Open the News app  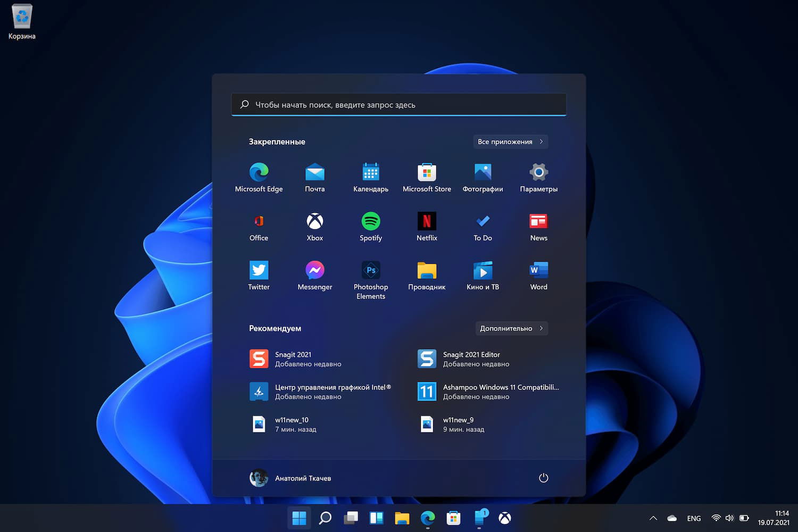538,227
